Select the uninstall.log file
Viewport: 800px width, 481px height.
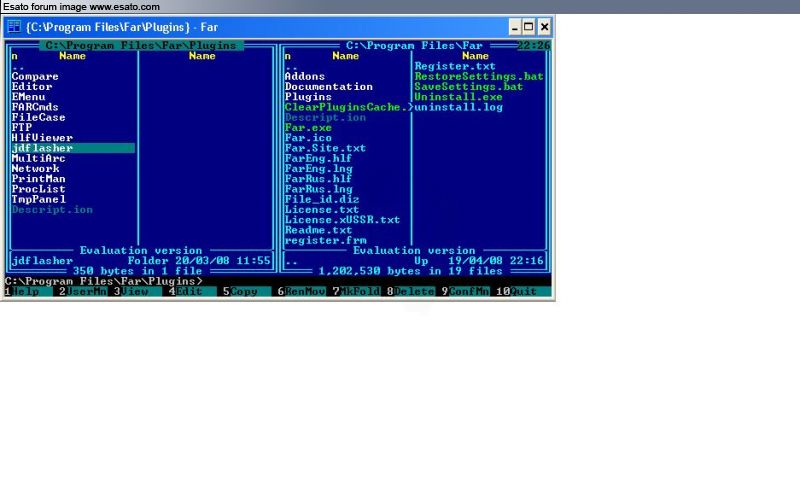pos(459,107)
